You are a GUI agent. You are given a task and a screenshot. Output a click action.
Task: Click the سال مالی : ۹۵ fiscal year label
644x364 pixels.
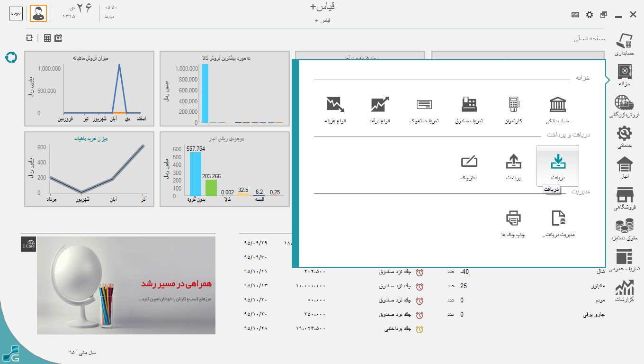click(82, 353)
